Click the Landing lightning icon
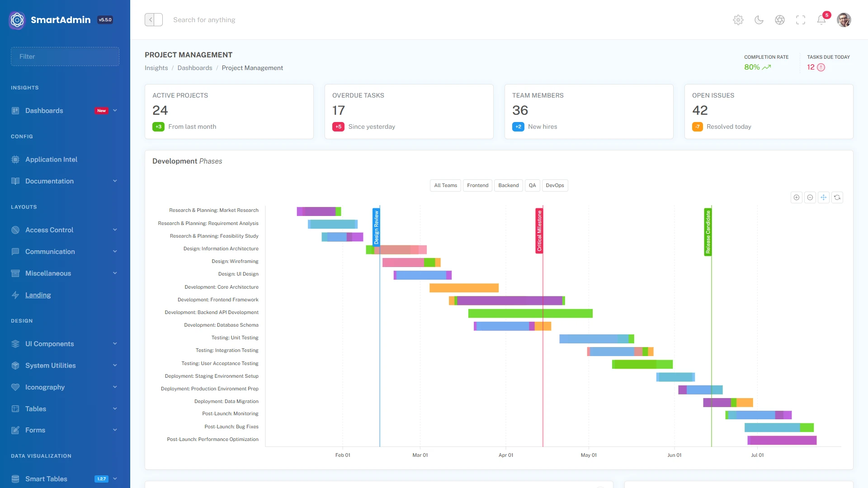This screenshot has width=868, height=488. (15, 295)
